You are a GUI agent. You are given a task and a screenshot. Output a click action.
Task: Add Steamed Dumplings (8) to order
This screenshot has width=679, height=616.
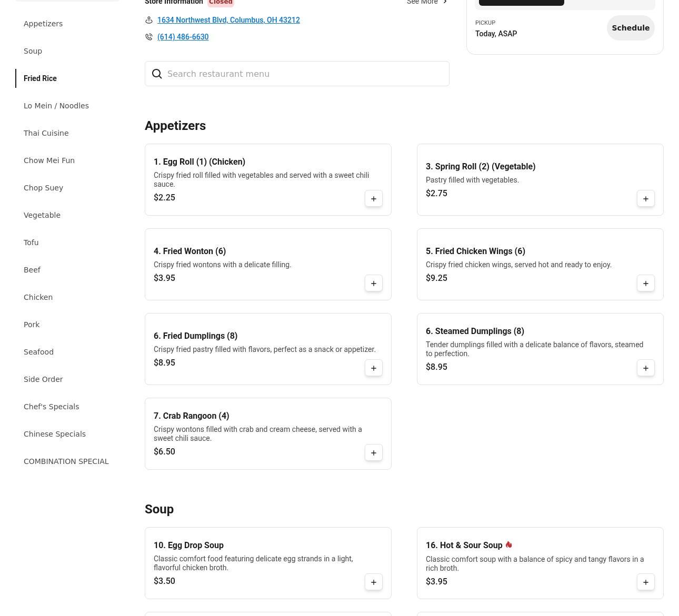coord(646,368)
